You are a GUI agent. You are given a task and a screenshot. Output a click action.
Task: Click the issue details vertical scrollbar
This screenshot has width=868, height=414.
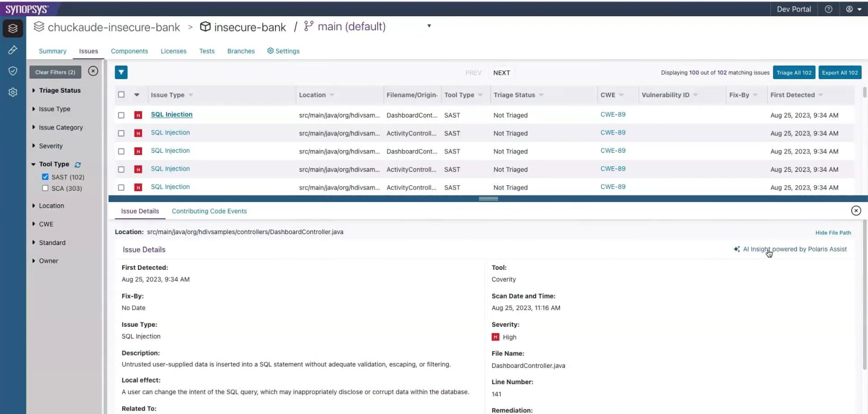[x=865, y=295]
